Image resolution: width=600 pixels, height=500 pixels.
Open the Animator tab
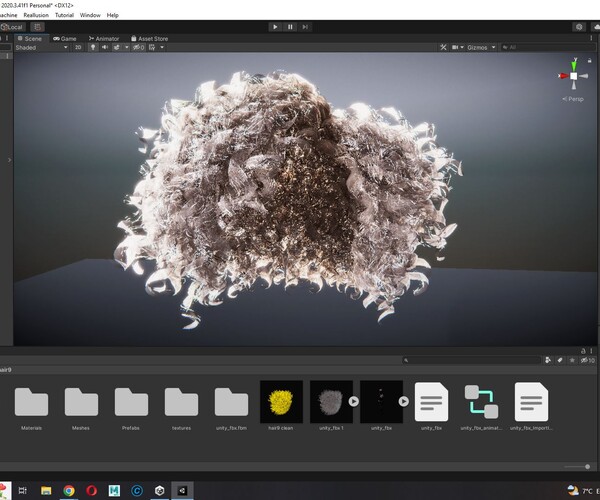pyautogui.click(x=104, y=39)
